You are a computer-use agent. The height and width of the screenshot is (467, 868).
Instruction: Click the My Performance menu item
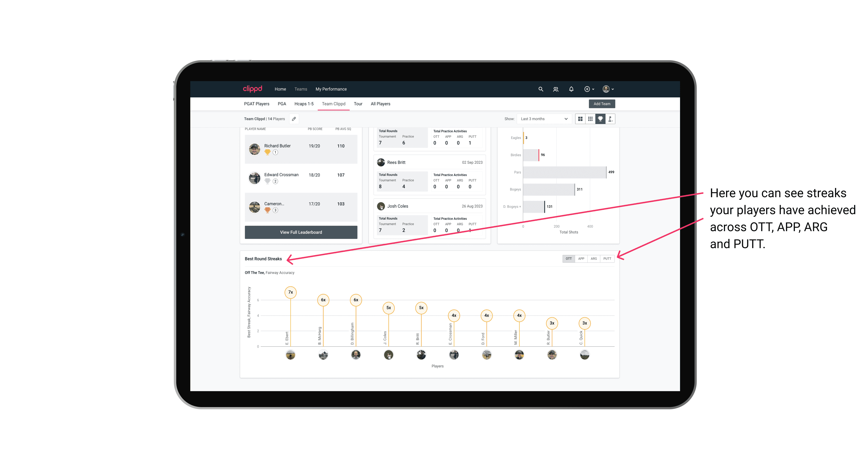point(332,89)
